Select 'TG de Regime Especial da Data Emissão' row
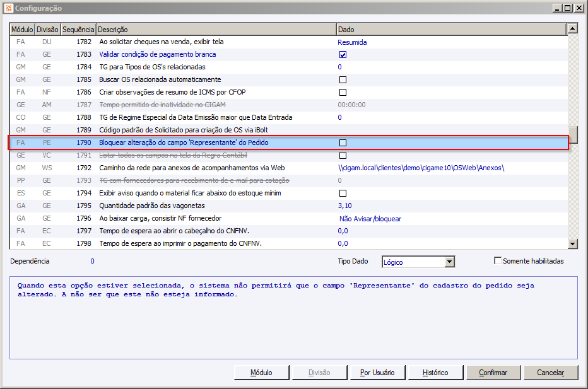Viewport: 588px width, 389px height. click(288, 117)
